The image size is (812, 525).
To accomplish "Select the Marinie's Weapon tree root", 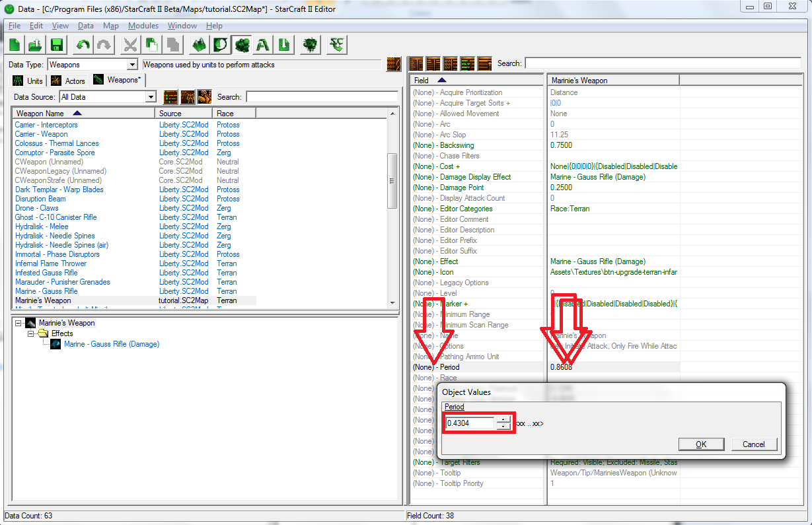I will (66, 323).
